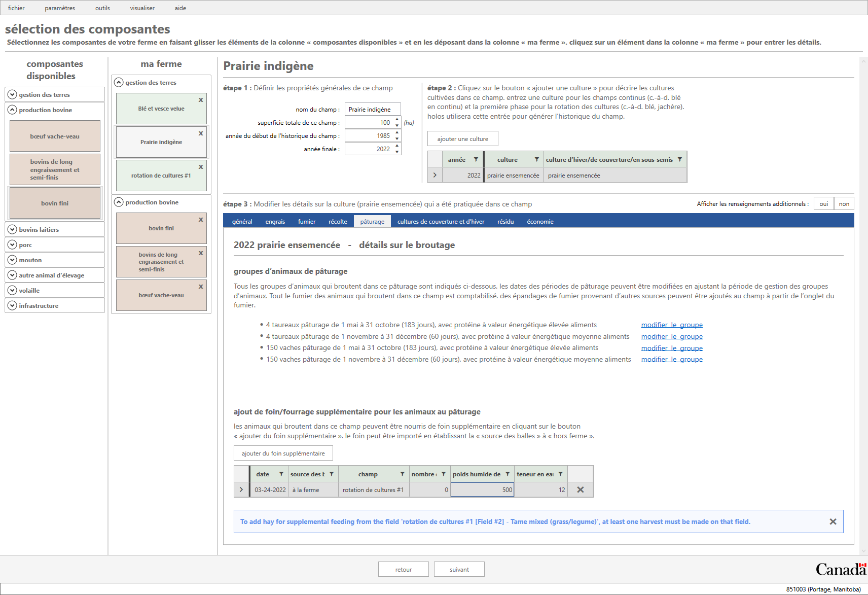Modify the 4 taureaux May–October group
The image size is (868, 595).
(672, 325)
